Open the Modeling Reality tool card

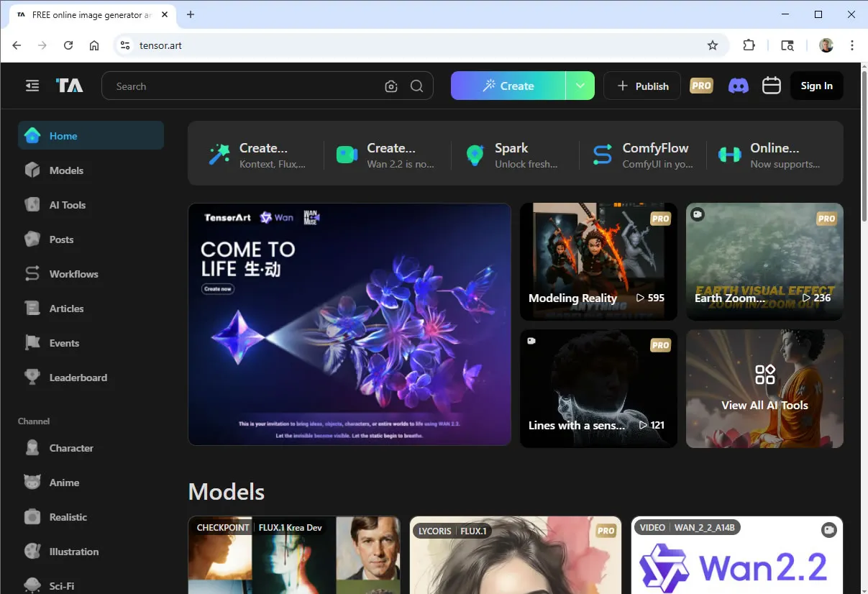[x=598, y=262]
